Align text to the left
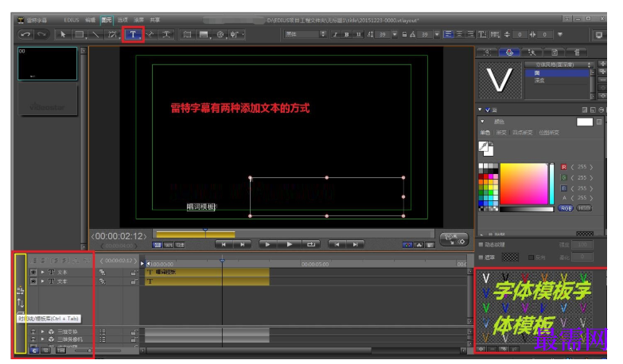 click(x=448, y=34)
